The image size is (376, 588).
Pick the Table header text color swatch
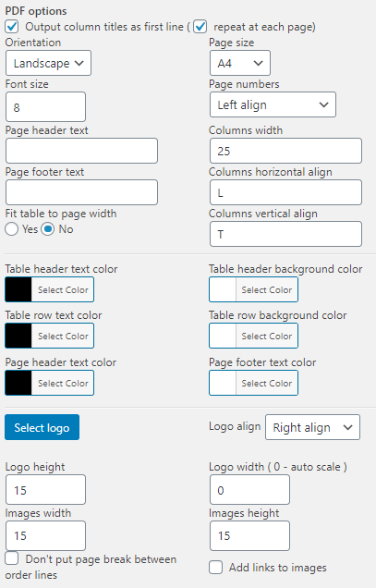[x=18, y=289]
